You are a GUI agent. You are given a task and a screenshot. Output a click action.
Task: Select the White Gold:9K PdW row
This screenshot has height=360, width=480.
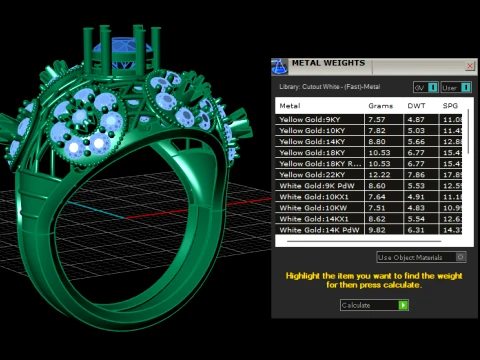[x=368, y=185]
